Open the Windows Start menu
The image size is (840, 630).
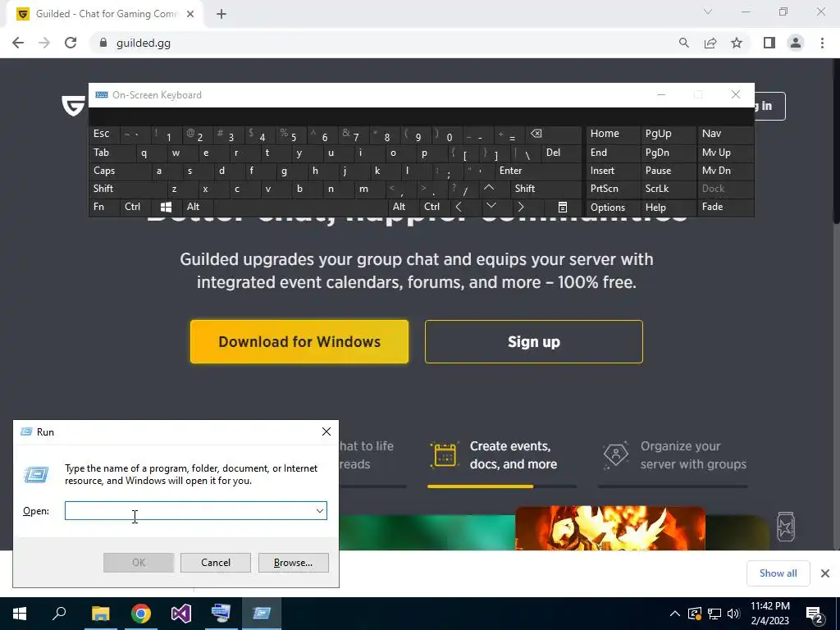[20, 614]
